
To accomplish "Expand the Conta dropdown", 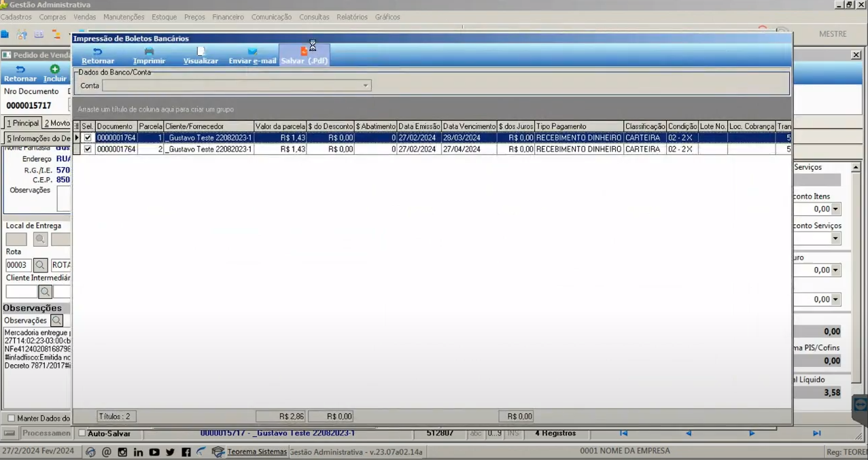I will 366,86.
